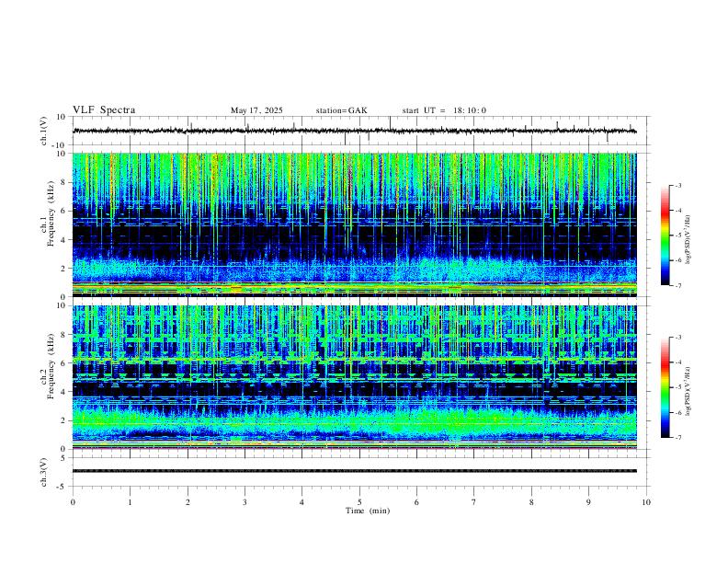Click the ch.2 spectrogram panel
Image resolution: width=728 pixels, height=563 pixels.
click(x=355, y=377)
